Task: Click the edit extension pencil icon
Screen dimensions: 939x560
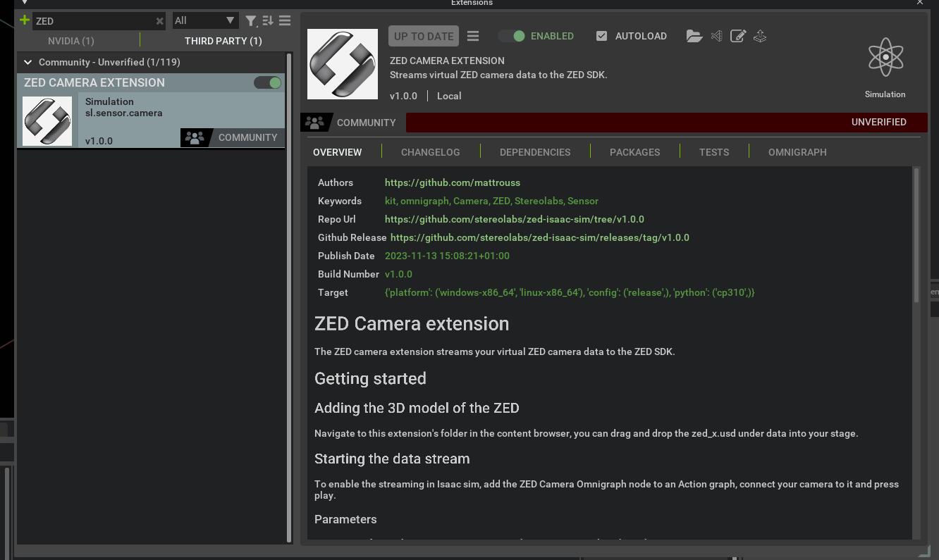Action: (x=738, y=36)
